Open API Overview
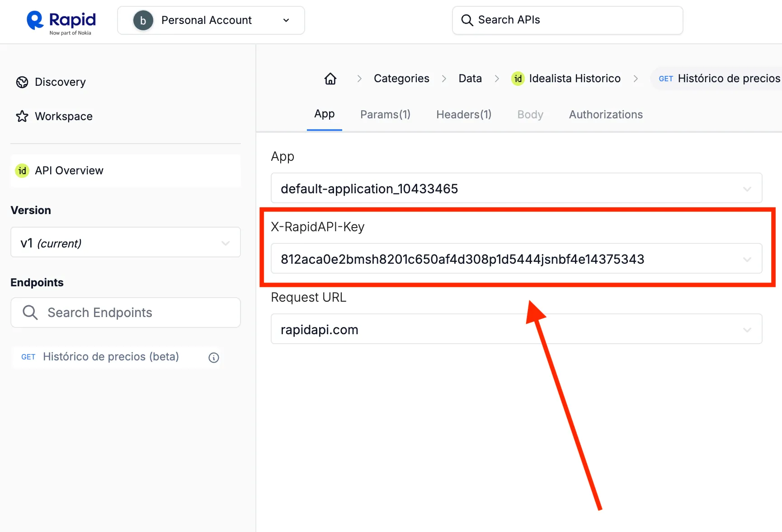 click(125, 171)
